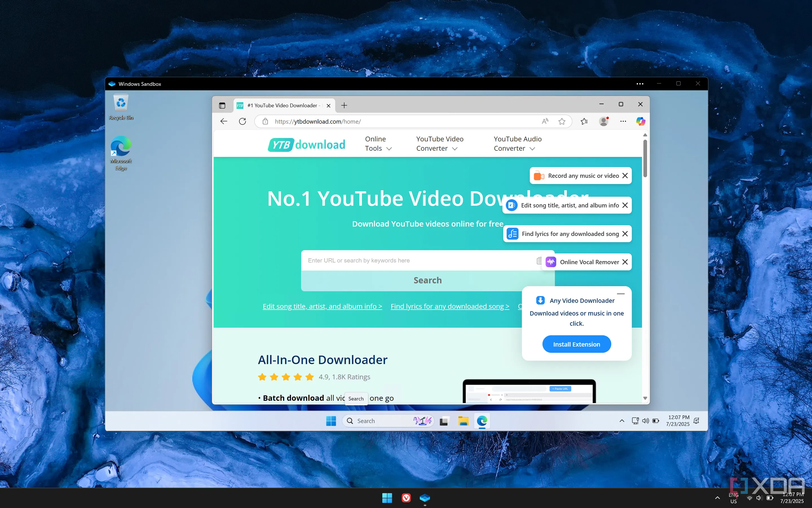The image size is (812, 508).
Task: Open the Favorites list icon in Edge toolbar
Action: tap(584, 121)
